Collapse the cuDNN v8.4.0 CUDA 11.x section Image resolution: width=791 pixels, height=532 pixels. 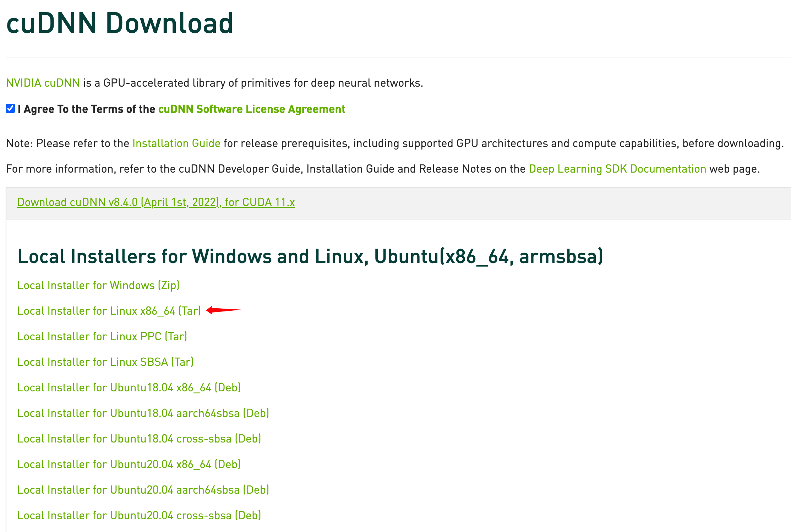156,202
